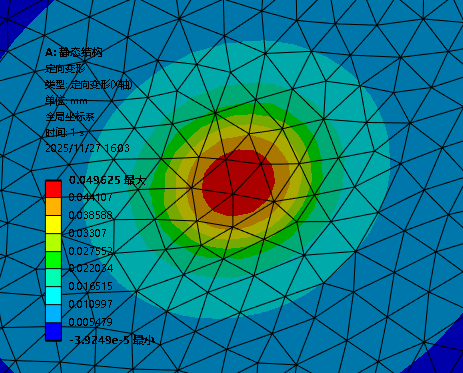Select the orange legend color band
The width and height of the screenshot is (463, 373).
tap(53, 207)
